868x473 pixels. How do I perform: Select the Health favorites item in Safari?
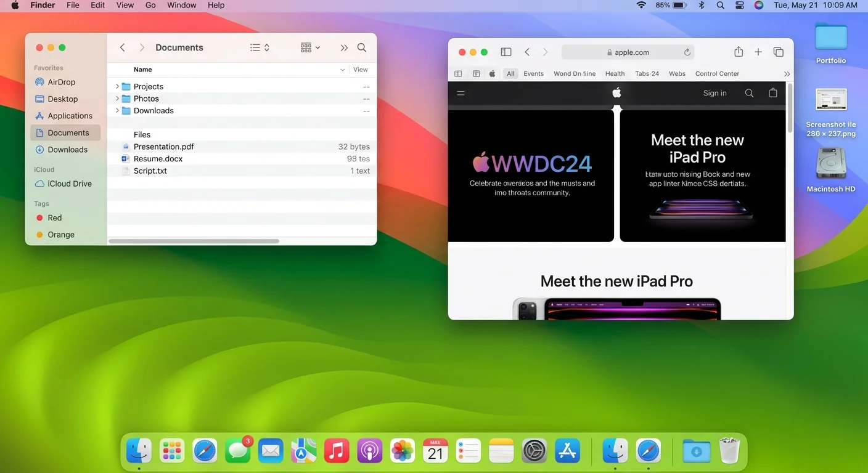tap(615, 73)
